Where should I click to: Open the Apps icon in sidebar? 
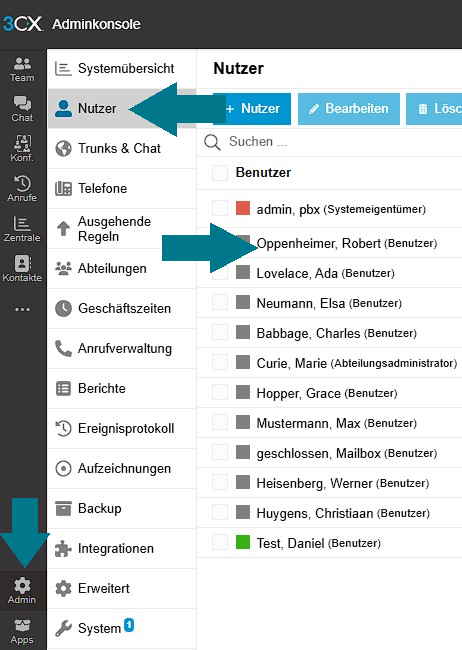coord(22,631)
